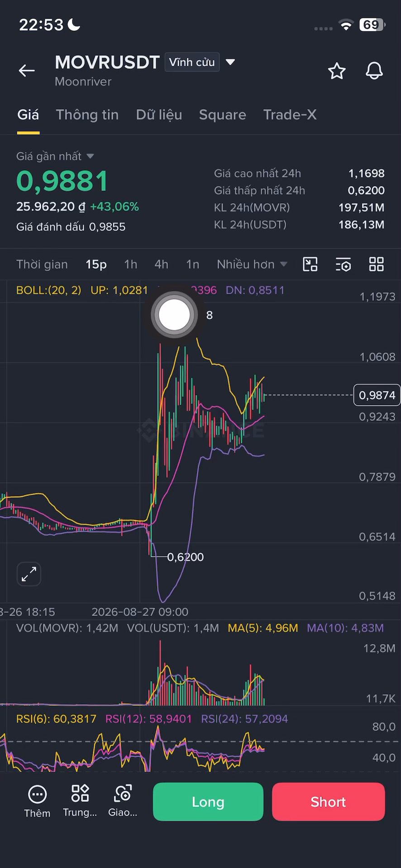Open the chart indicator settings icon
Screen dimensions: 401x868
coord(344,264)
